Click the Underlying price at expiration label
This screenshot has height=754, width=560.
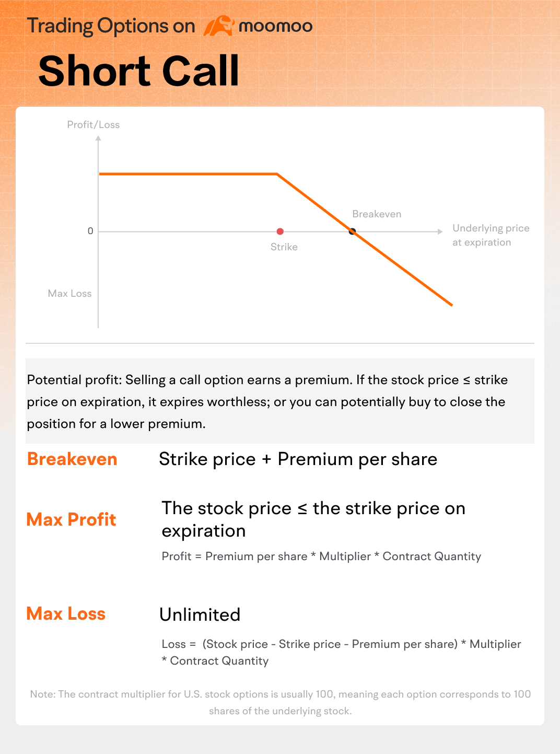coord(491,235)
